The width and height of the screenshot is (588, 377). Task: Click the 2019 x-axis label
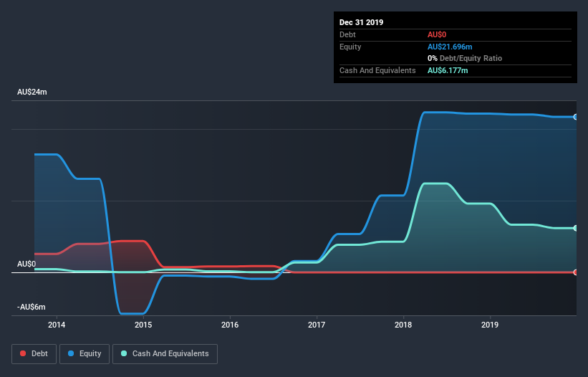tap(490, 325)
